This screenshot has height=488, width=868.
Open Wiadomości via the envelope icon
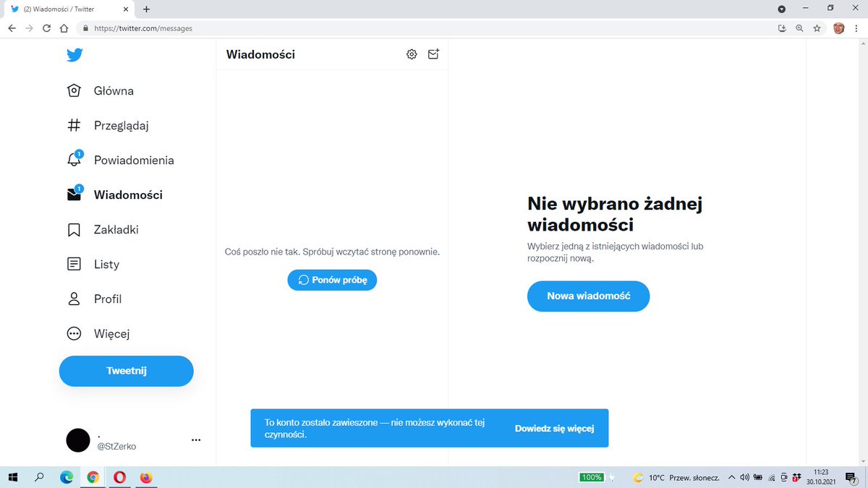coord(74,194)
